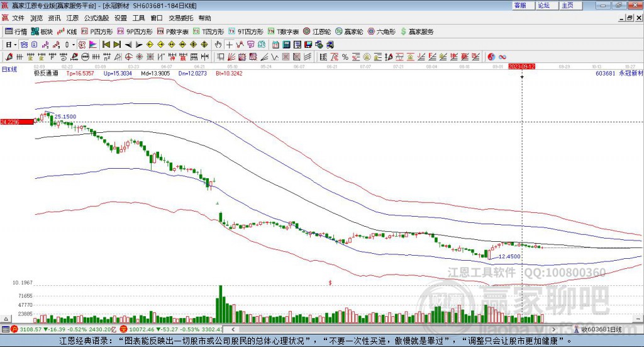Switch to the K线 chart view
The height and width of the screenshot is (347, 644).
67,31
